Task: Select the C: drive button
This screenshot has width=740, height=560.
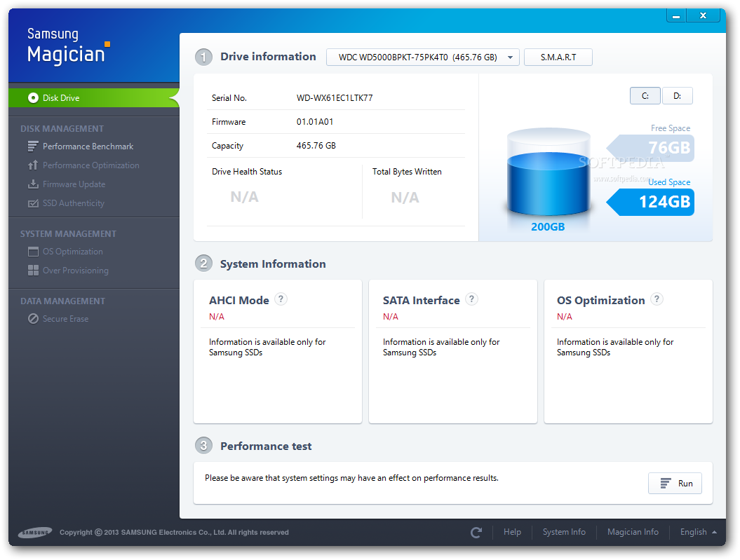Action: [x=645, y=95]
